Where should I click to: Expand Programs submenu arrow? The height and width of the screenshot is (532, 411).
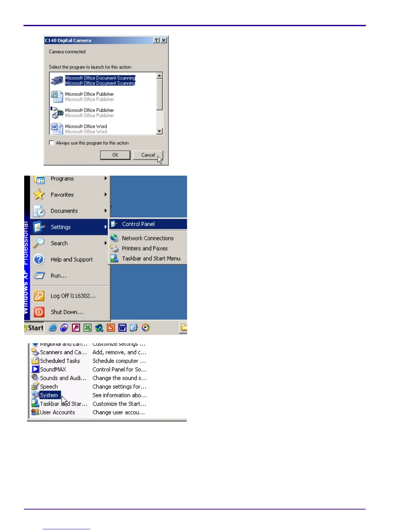[105, 178]
